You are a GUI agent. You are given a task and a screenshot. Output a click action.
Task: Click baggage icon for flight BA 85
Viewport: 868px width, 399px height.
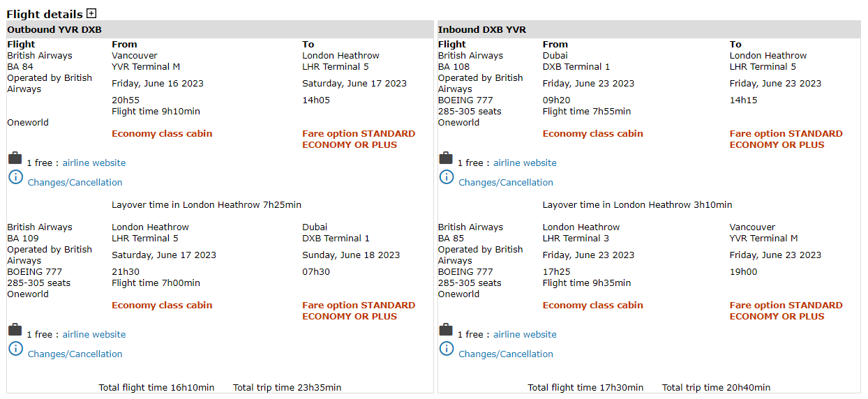click(446, 331)
